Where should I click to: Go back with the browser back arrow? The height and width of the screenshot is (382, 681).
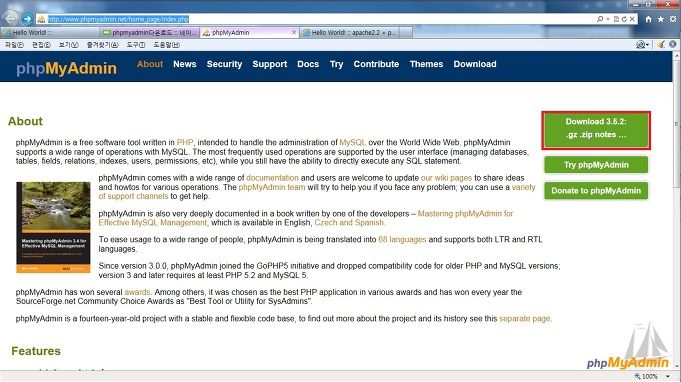click(10, 18)
